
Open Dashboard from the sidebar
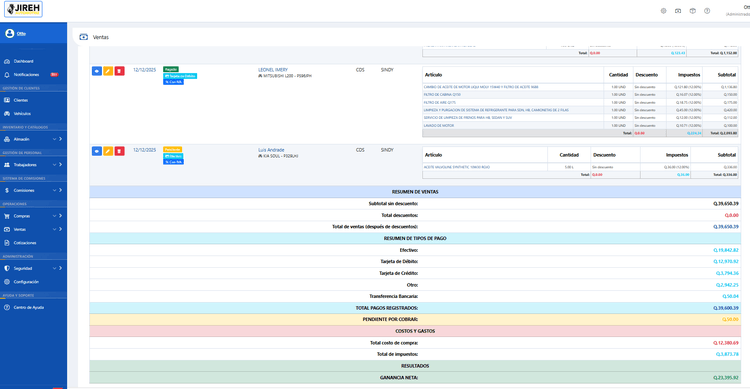point(23,61)
